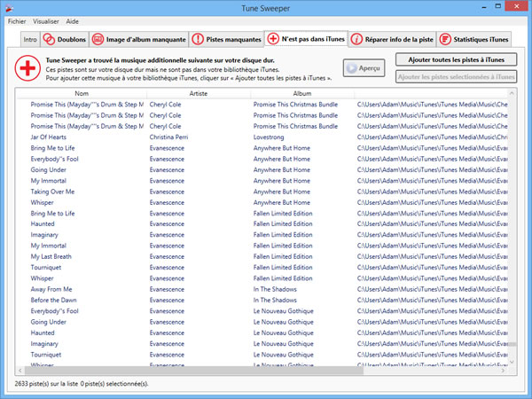This screenshot has height=399, width=532.
Task: Click the horizontal scrollbar left arrow
Action: [20, 371]
